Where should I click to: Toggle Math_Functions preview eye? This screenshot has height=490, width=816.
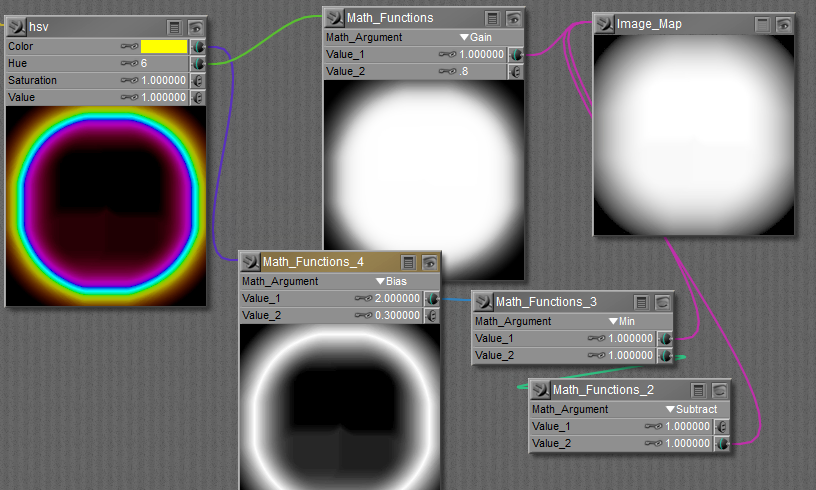514,19
